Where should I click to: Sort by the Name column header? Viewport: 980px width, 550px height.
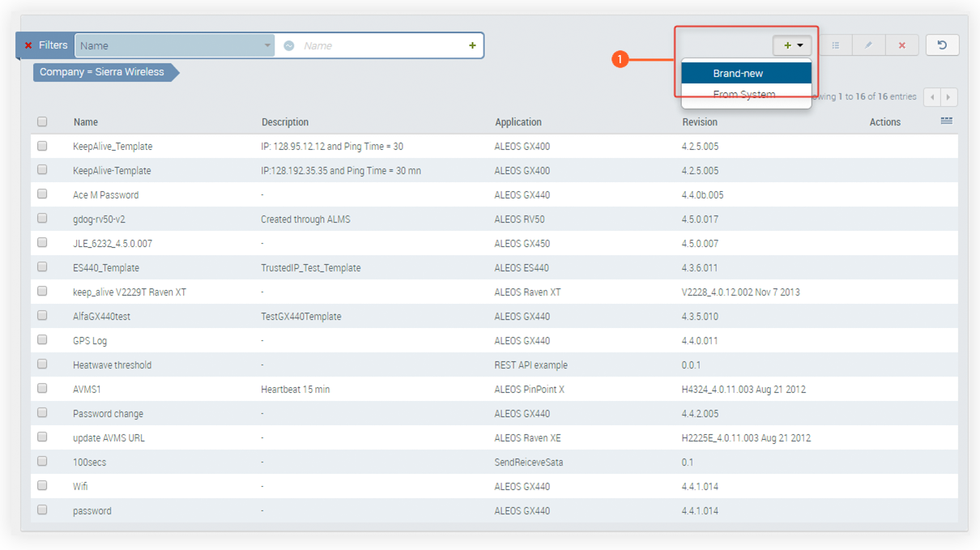click(x=86, y=122)
